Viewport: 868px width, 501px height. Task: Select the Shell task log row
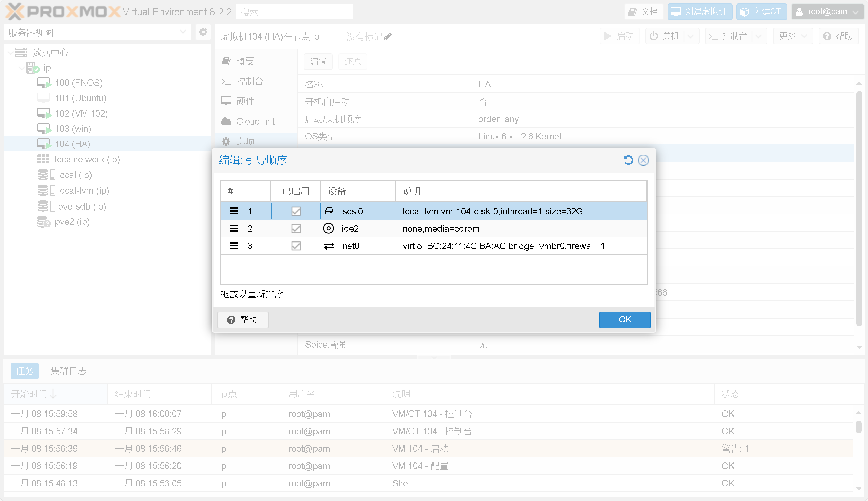[429, 483]
